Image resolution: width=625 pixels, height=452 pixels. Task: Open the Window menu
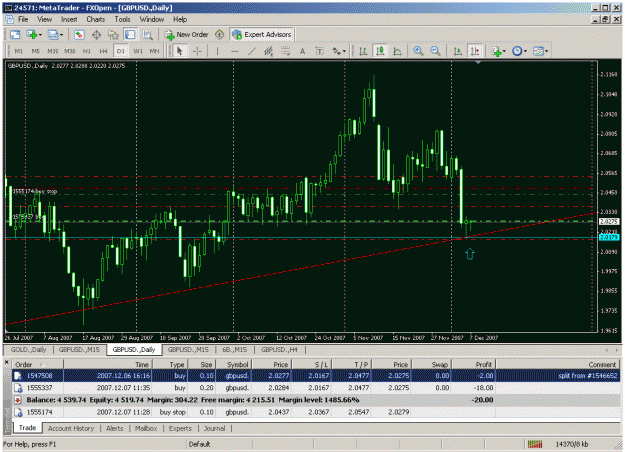pyautogui.click(x=152, y=19)
